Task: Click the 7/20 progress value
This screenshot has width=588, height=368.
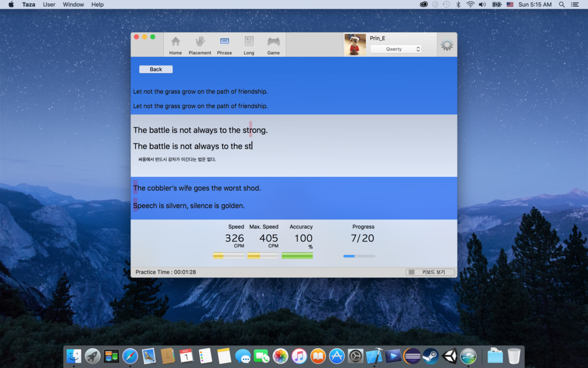Action: coord(362,238)
